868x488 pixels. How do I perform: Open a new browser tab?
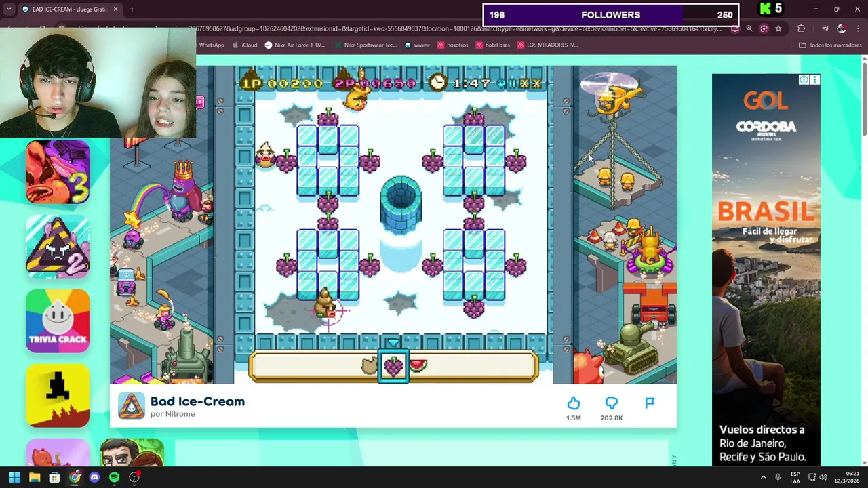[x=132, y=9]
